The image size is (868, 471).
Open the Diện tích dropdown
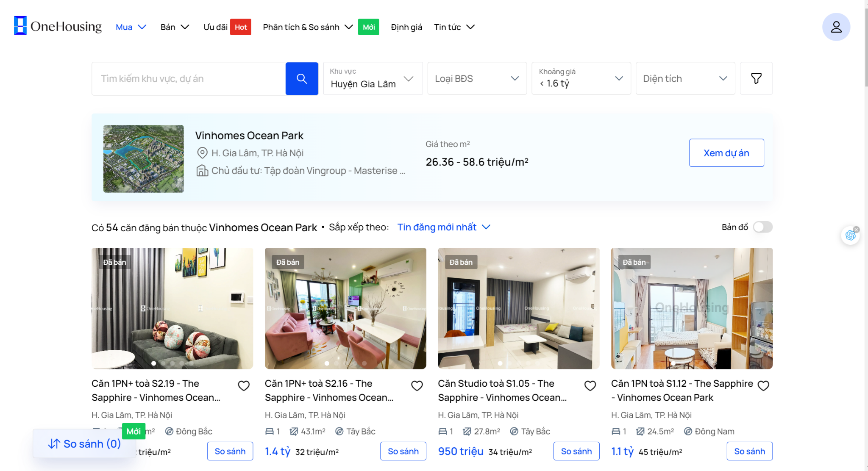(x=685, y=78)
